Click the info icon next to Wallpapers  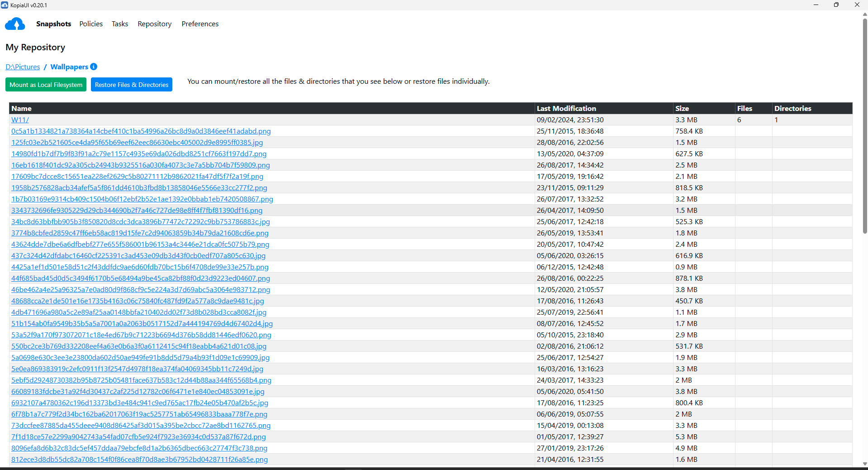[x=94, y=67]
